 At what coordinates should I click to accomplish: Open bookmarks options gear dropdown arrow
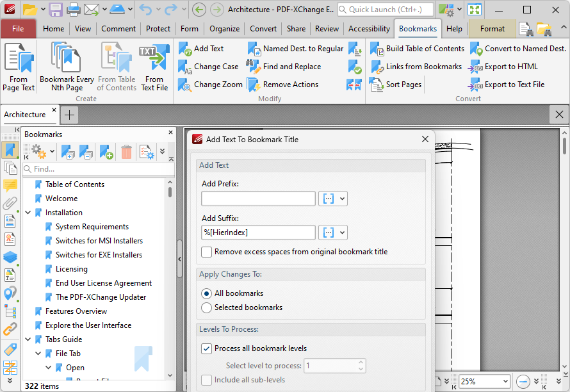pos(53,151)
